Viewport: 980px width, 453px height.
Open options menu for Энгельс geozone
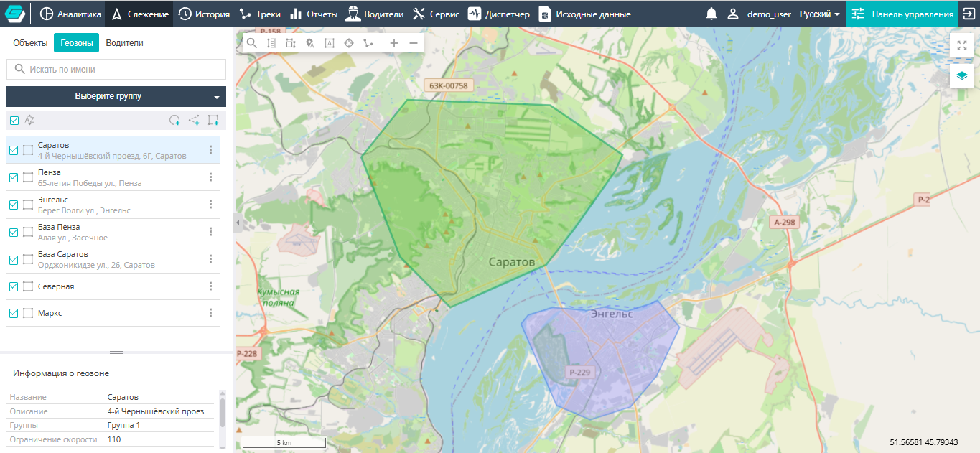tap(210, 205)
